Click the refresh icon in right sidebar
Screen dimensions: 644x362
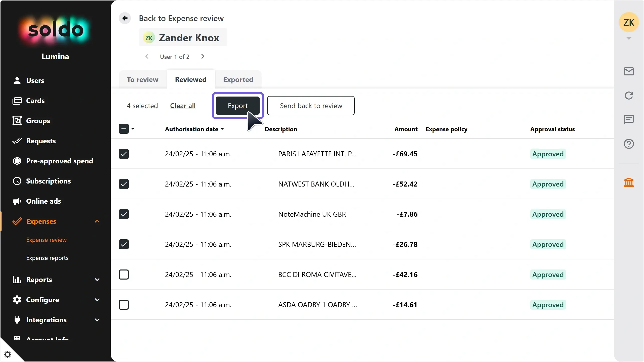(x=629, y=96)
